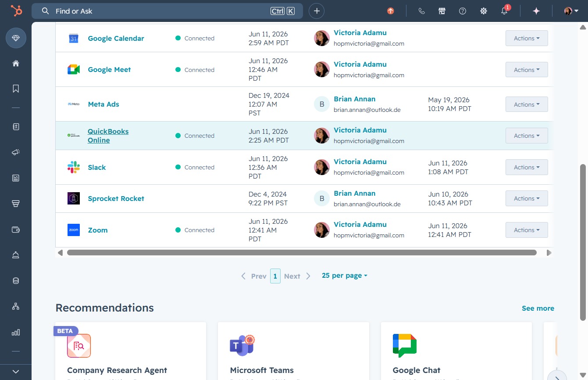Open Actions dropdown for Google Calendar
This screenshot has width=588, height=380.
[527, 38]
